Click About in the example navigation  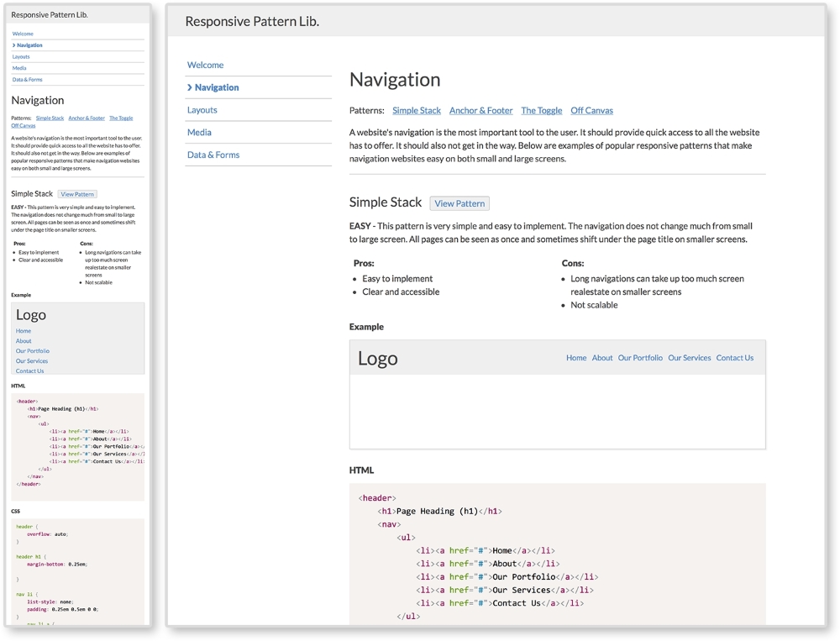pos(602,358)
